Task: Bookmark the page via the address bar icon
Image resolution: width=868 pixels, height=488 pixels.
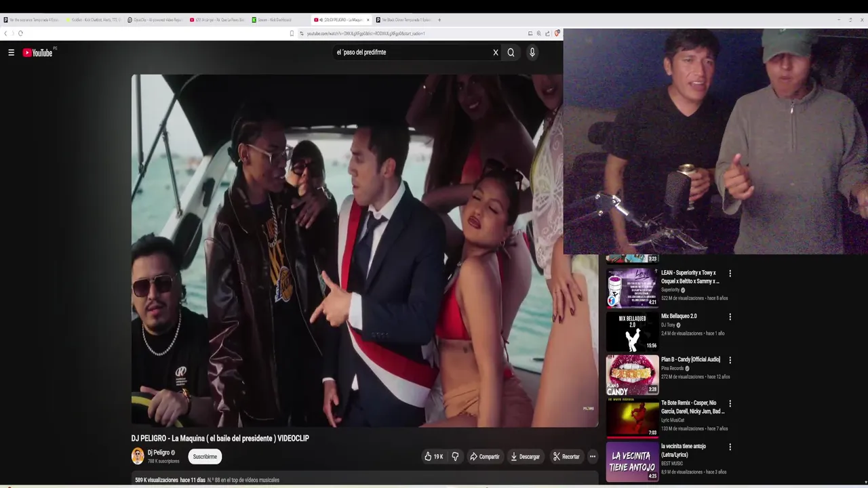Action: coord(292,33)
